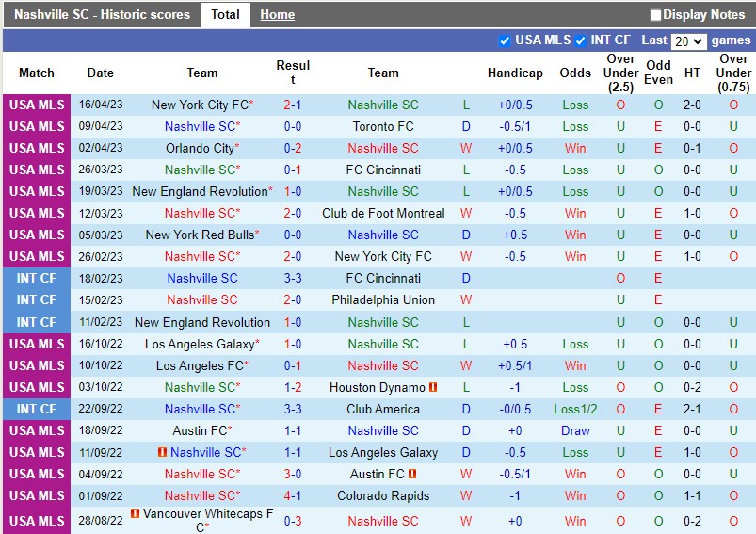The image size is (756, 534).
Task: Switch to the Home tab
Action: (x=277, y=14)
